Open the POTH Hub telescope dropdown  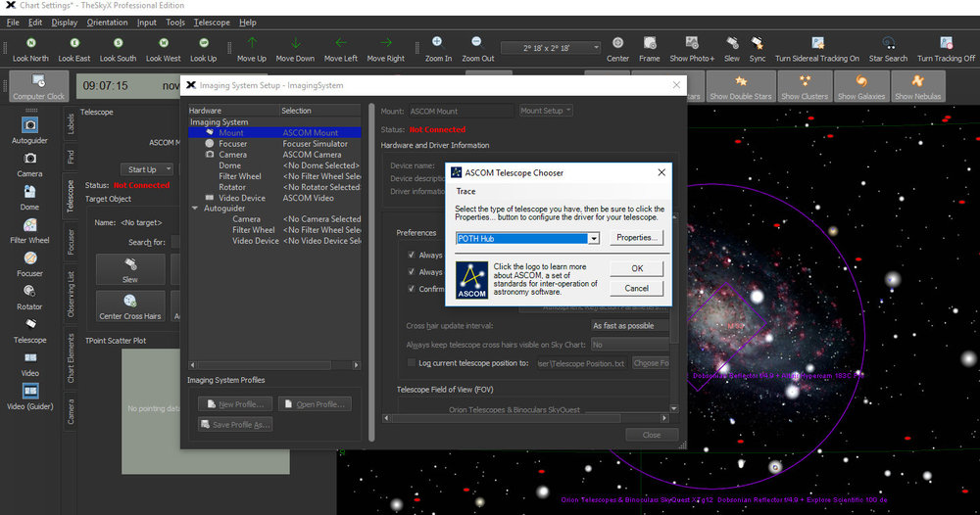(527, 238)
